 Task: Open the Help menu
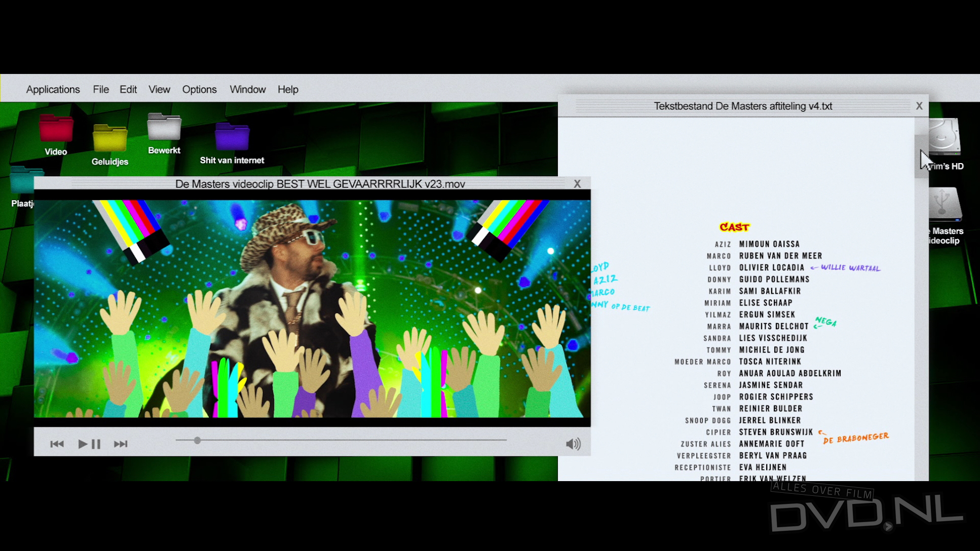pos(288,90)
